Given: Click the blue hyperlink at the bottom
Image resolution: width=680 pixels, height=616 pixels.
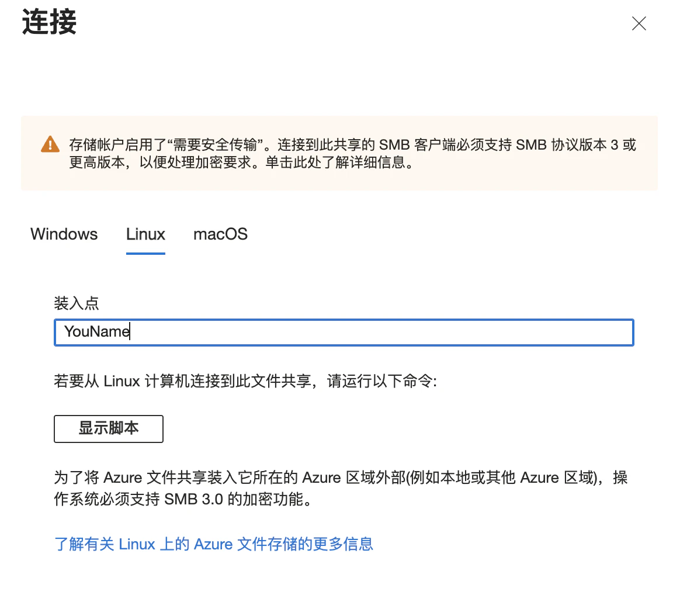Looking at the screenshot, I should point(214,544).
